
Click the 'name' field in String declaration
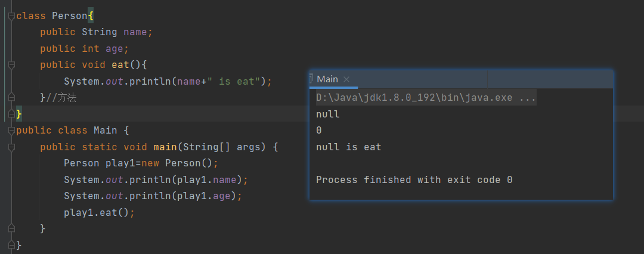pos(135,32)
